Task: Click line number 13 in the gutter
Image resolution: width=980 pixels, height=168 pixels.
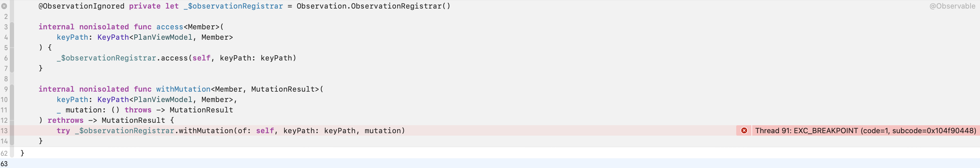Action: tap(4, 131)
